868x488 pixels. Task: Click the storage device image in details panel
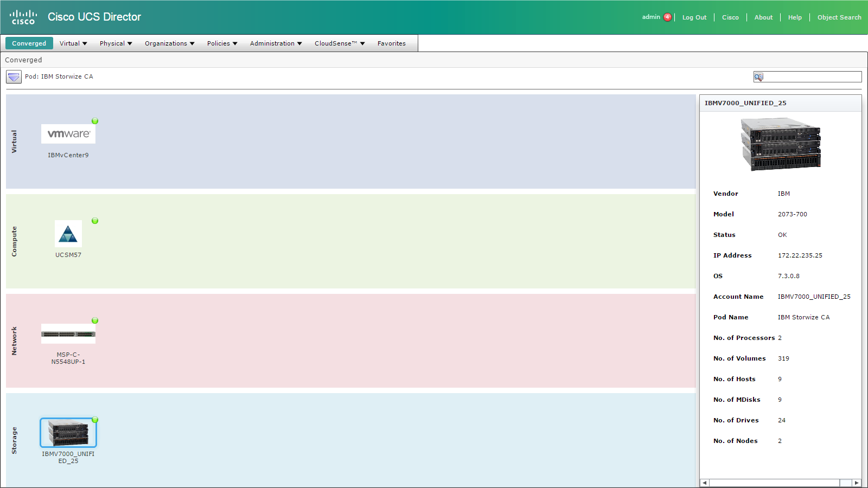tap(781, 145)
